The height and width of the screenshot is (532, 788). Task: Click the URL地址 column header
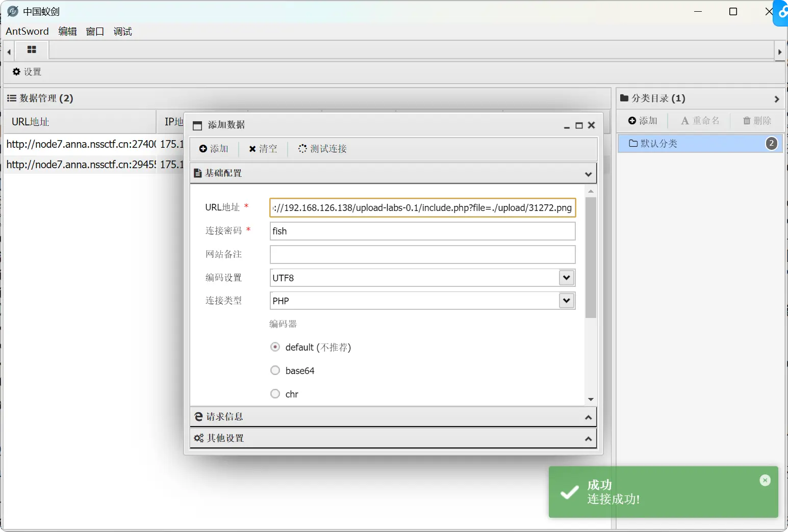(80, 122)
